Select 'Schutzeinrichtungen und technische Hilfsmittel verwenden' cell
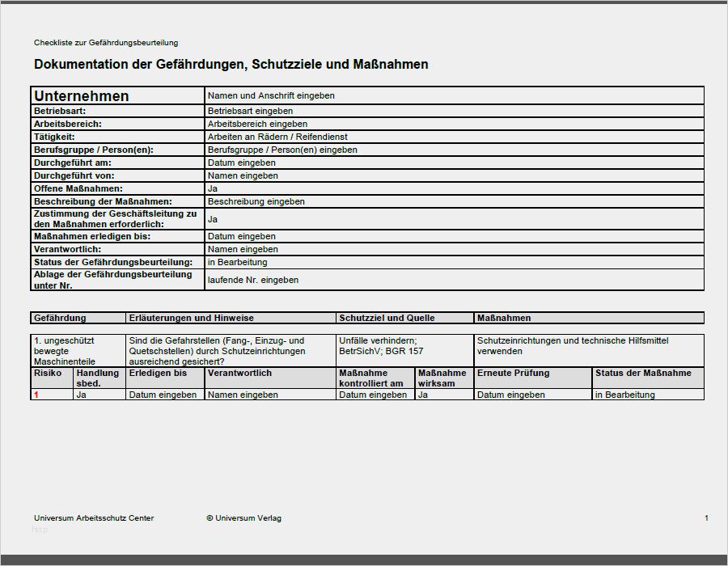This screenshot has width=728, height=566. tap(589, 351)
